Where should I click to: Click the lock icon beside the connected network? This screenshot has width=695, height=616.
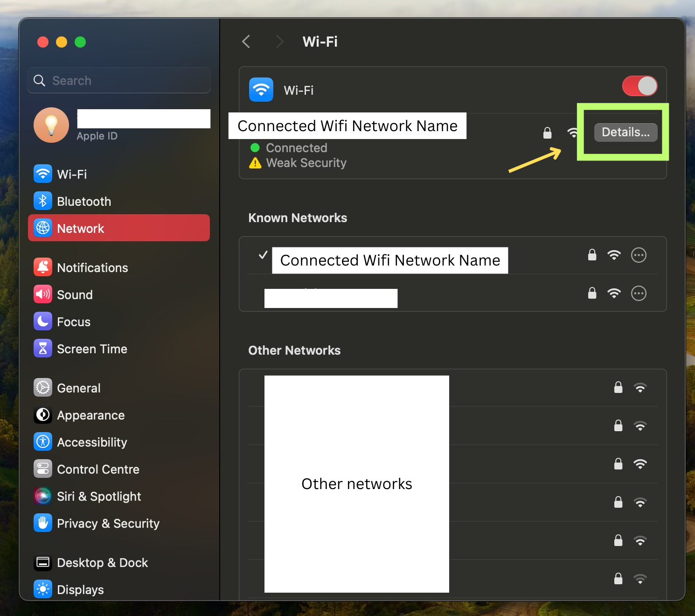[x=547, y=133]
